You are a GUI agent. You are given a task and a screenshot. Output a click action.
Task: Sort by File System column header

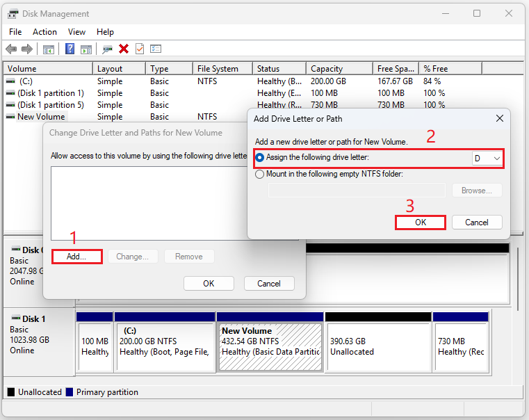222,68
